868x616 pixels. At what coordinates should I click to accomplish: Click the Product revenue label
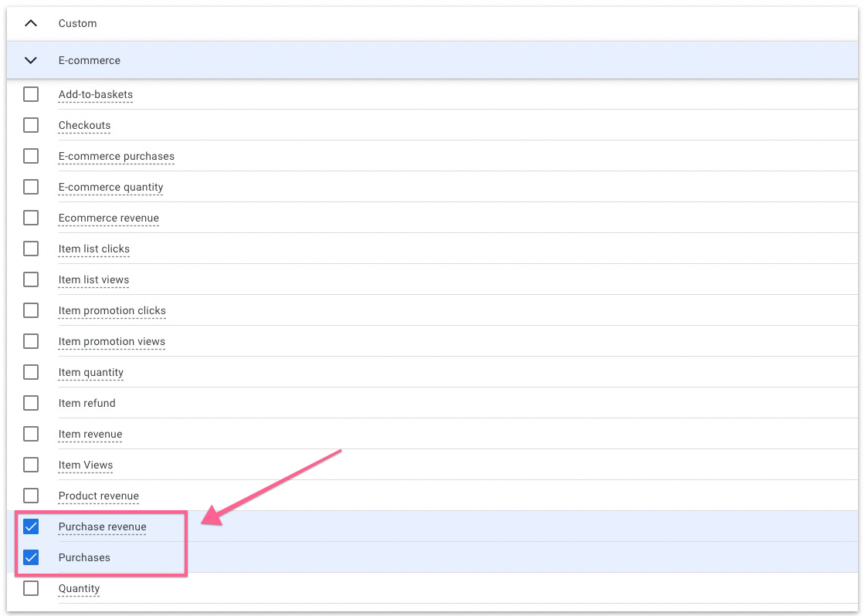click(98, 496)
